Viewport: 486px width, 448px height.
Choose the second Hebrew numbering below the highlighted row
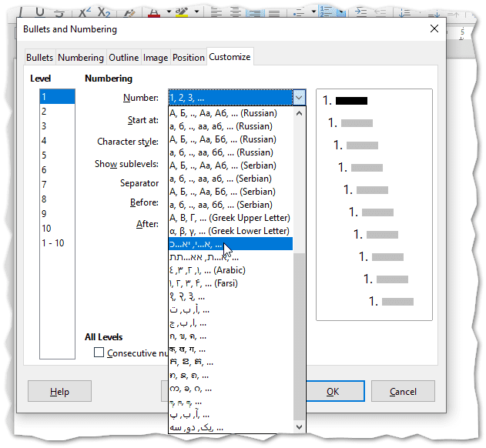pos(230,257)
